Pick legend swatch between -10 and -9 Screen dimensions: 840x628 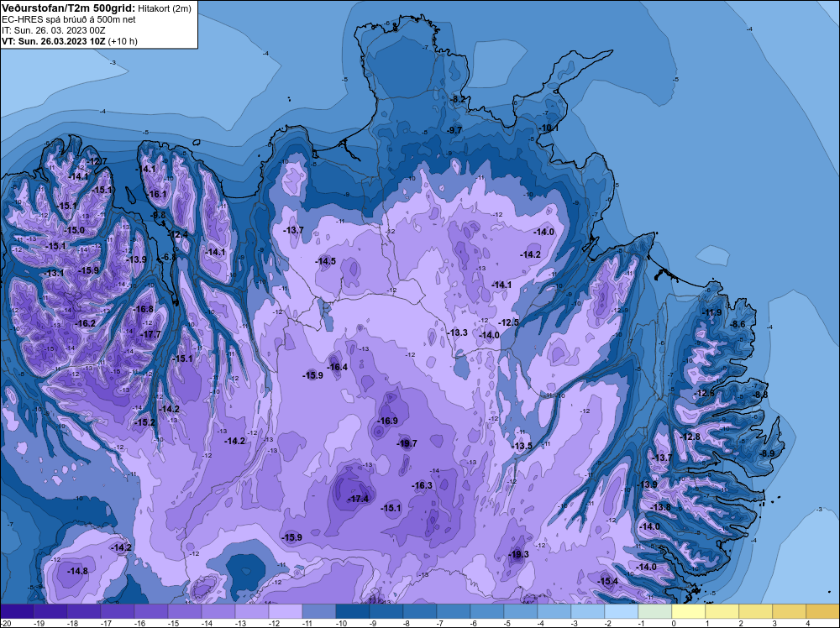pyautogui.click(x=353, y=611)
